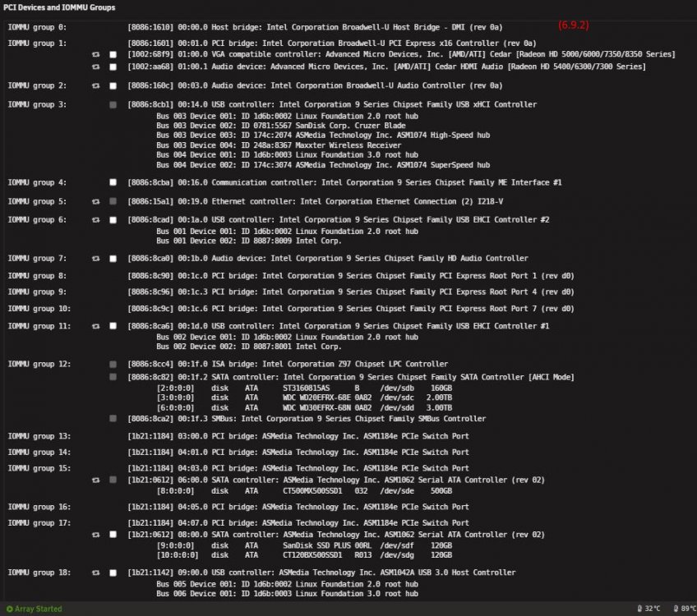The image size is (697, 616).
Task: Select the IOMMU group 12: label
Action: tap(39, 364)
